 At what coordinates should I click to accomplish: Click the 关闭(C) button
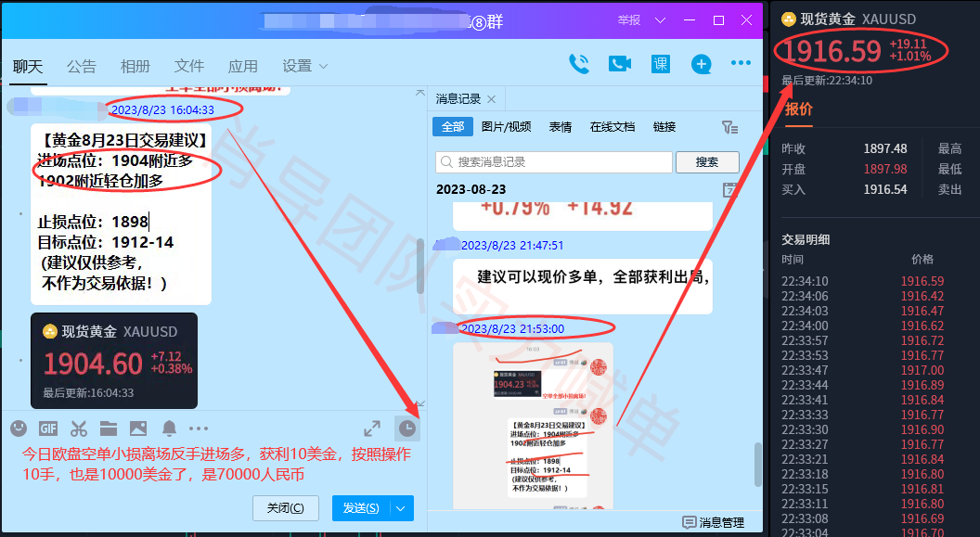point(286,508)
